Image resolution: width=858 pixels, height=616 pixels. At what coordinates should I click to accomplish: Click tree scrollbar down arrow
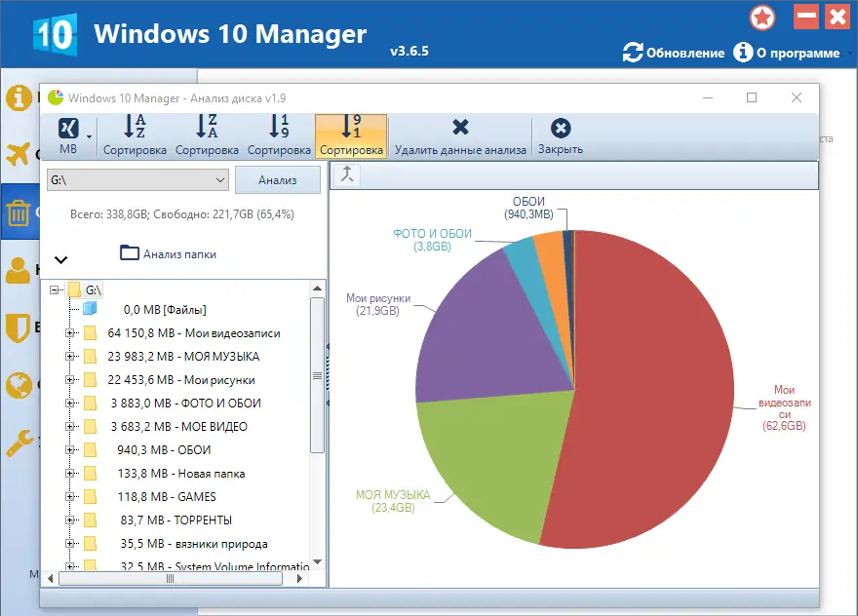[318, 561]
